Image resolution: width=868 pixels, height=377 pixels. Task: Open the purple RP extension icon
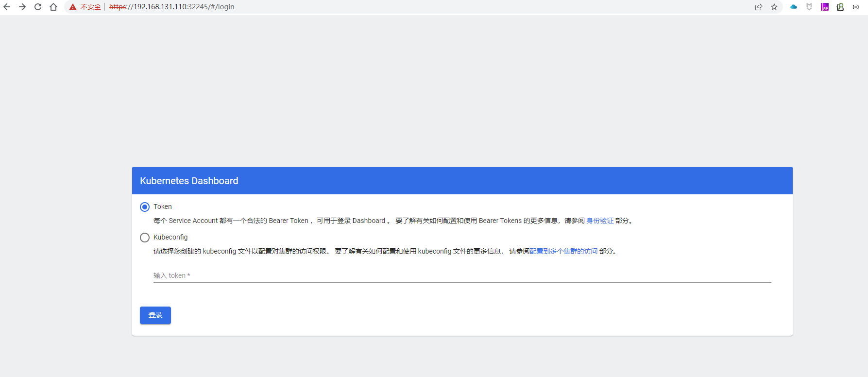click(x=825, y=7)
